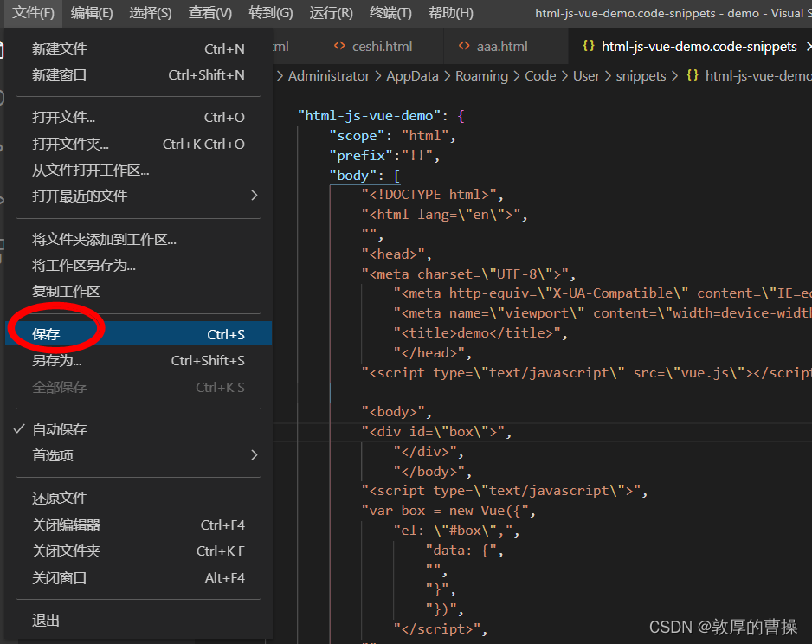Open the 选择(S) menu
The height and width of the screenshot is (644, 812).
point(150,13)
